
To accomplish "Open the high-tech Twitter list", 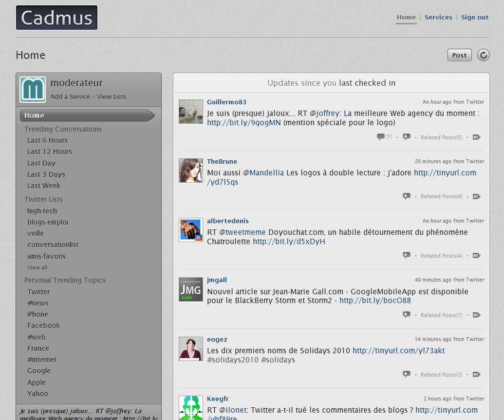I will (x=42, y=211).
